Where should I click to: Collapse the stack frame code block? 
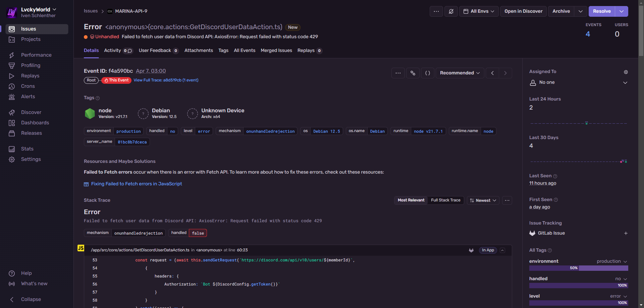502,250
